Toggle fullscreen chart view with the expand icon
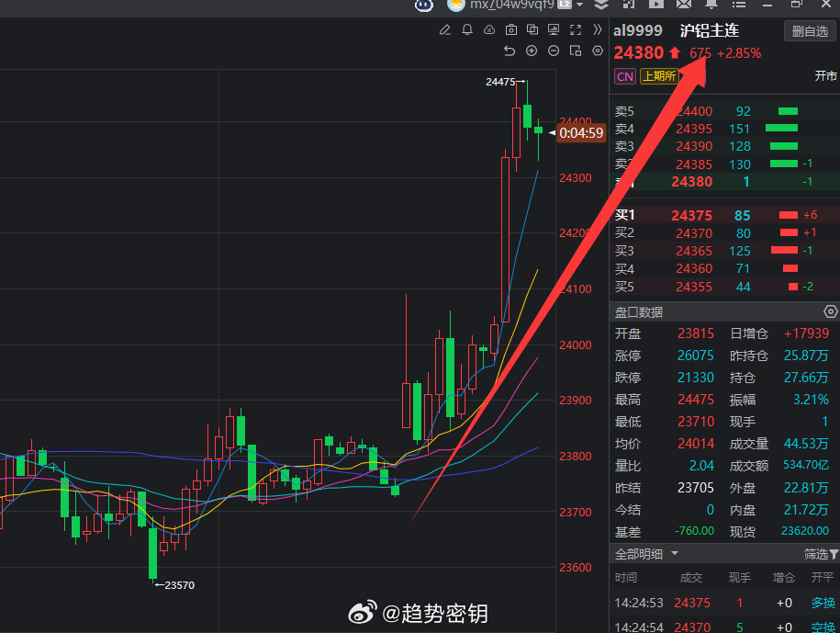Screen dimensions: 840x633 point(576,29)
